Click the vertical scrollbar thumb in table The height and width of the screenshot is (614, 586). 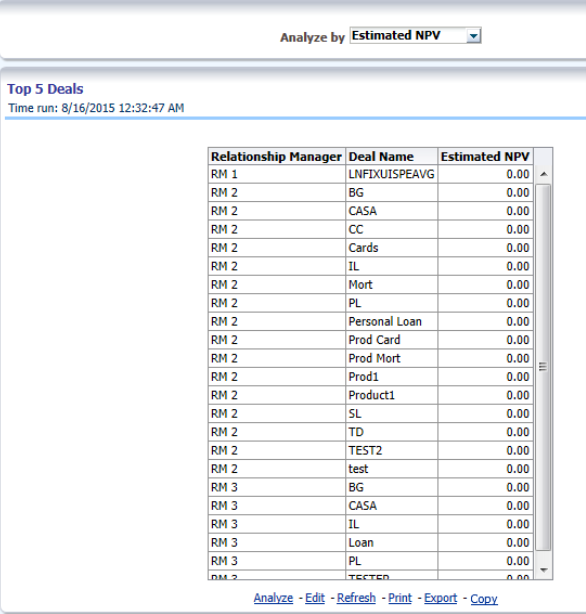tap(543, 367)
